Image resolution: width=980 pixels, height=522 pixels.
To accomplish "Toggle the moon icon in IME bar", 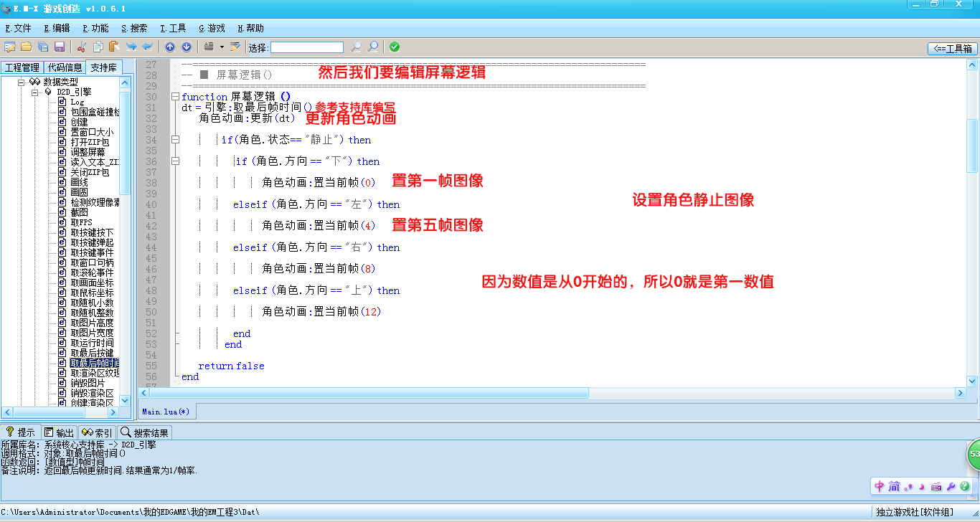I will coord(921,487).
